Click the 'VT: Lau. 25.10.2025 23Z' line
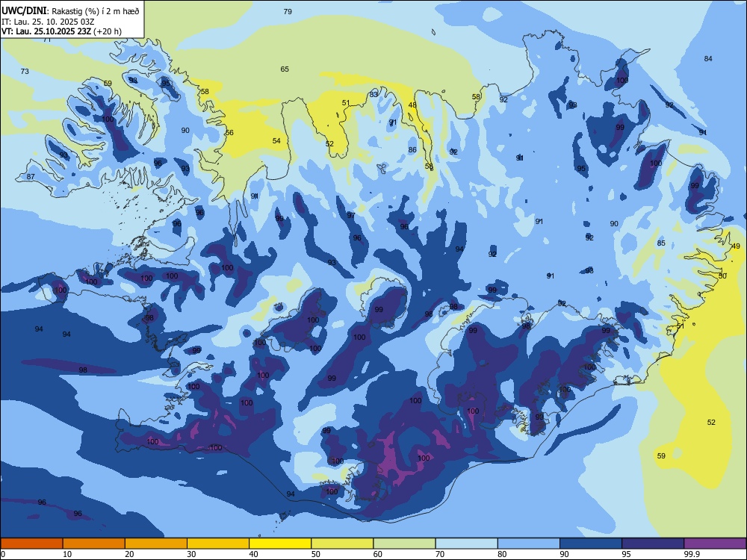Image resolution: width=747 pixels, height=560 pixels. [x=46, y=31]
